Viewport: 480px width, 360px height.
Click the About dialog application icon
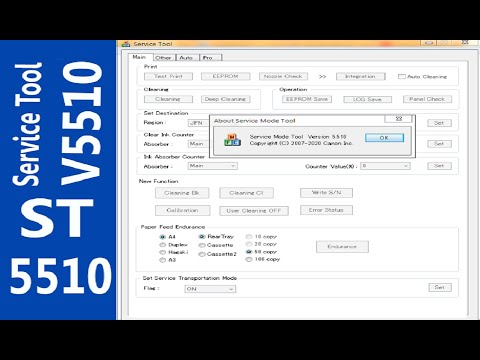[x=232, y=140]
